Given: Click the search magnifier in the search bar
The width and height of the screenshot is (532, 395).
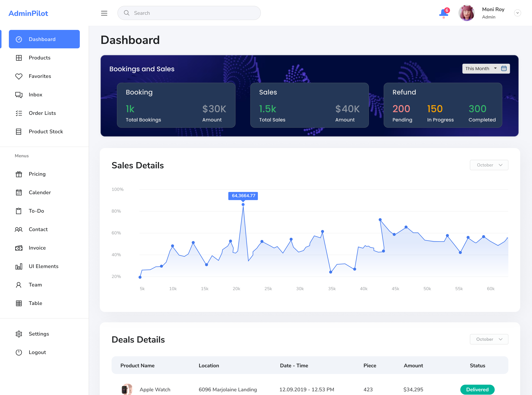Looking at the screenshot, I should pos(127,13).
